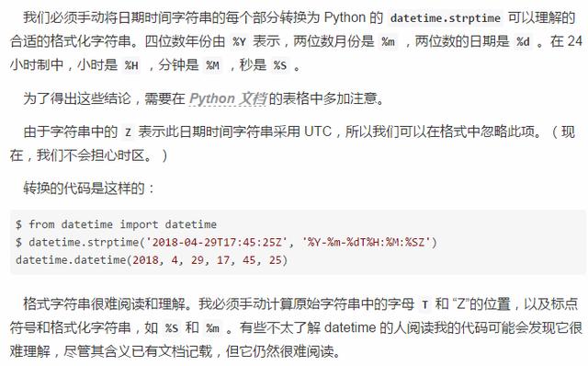Click the datetime.datetime(2018, 4, 29...) output line
Image resolution: width=588 pixels, height=366 pixels.
click(x=152, y=259)
